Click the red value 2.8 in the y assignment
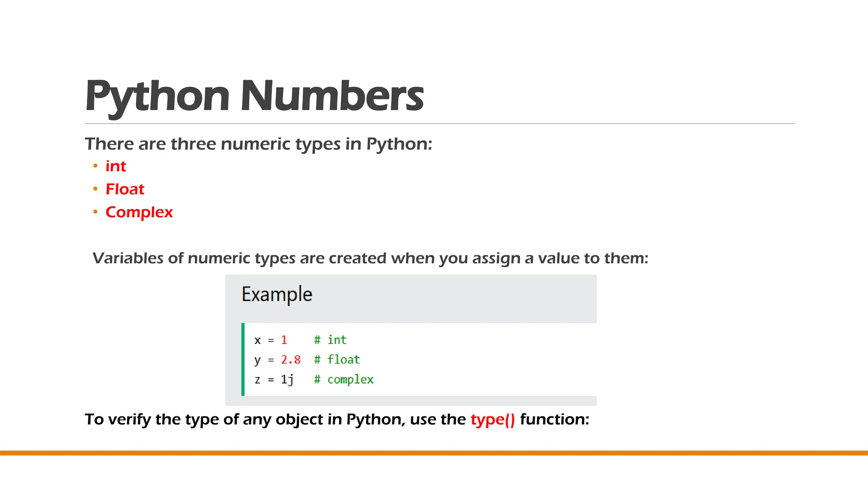The height and width of the screenshot is (488, 868). (291, 360)
